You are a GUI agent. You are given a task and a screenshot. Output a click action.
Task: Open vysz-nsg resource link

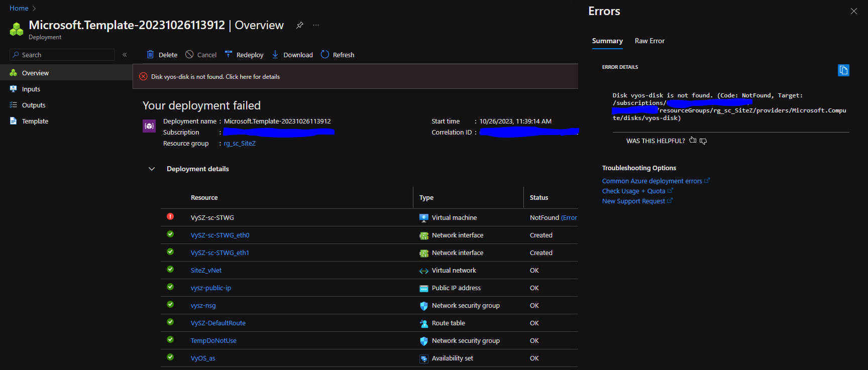(x=203, y=305)
